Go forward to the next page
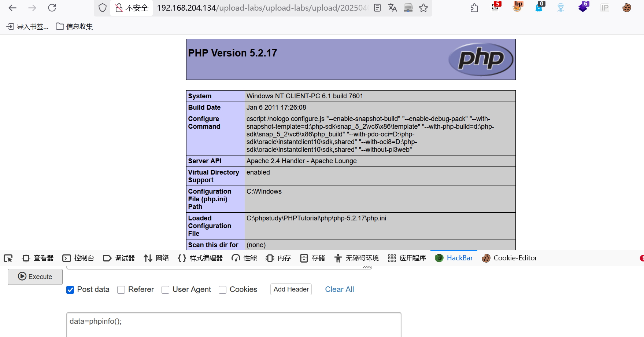Viewport: 644px width, 337px height. tap(32, 8)
